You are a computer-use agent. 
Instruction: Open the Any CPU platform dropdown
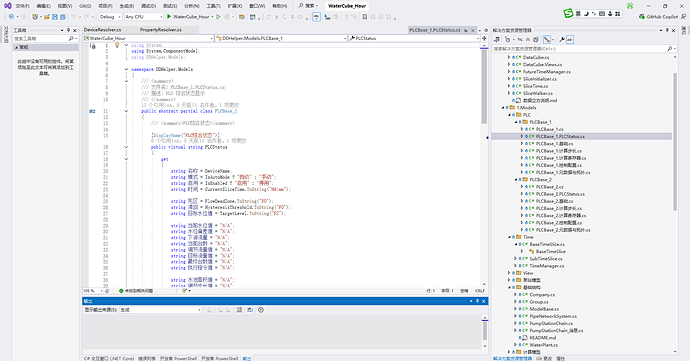click(143, 17)
